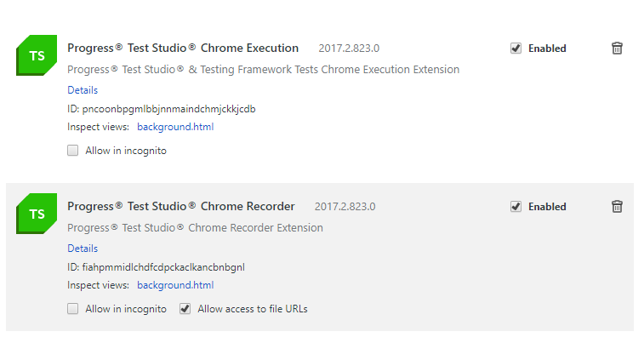Uncheck Enabled for Chrome Recorder extension
The image size is (644, 343).
pos(516,207)
